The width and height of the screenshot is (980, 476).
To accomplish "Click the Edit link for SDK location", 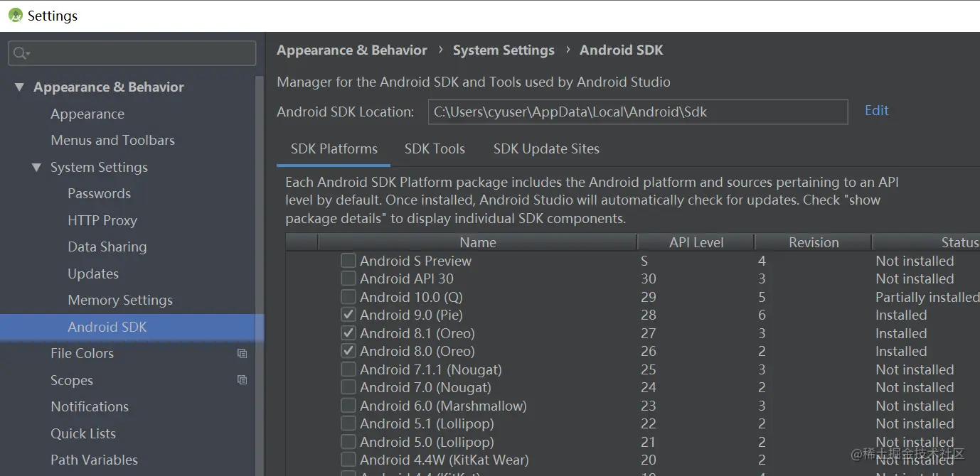I will coord(876,111).
